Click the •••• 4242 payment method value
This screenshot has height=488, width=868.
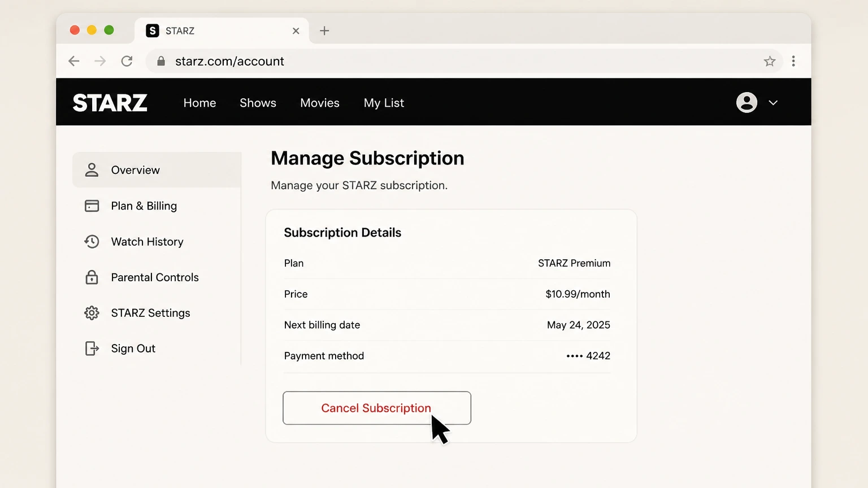588,356
